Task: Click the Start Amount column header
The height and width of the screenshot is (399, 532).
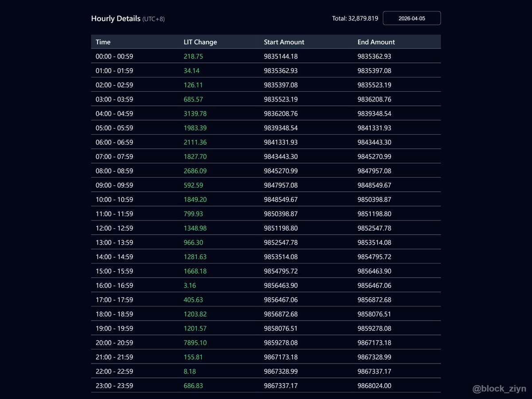Action: [284, 42]
